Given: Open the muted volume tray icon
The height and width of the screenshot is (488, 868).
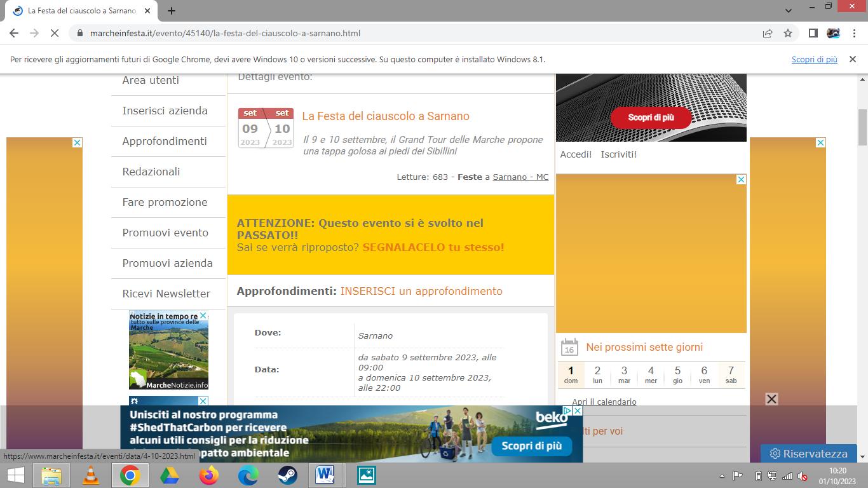Looking at the screenshot, I should coord(803,476).
